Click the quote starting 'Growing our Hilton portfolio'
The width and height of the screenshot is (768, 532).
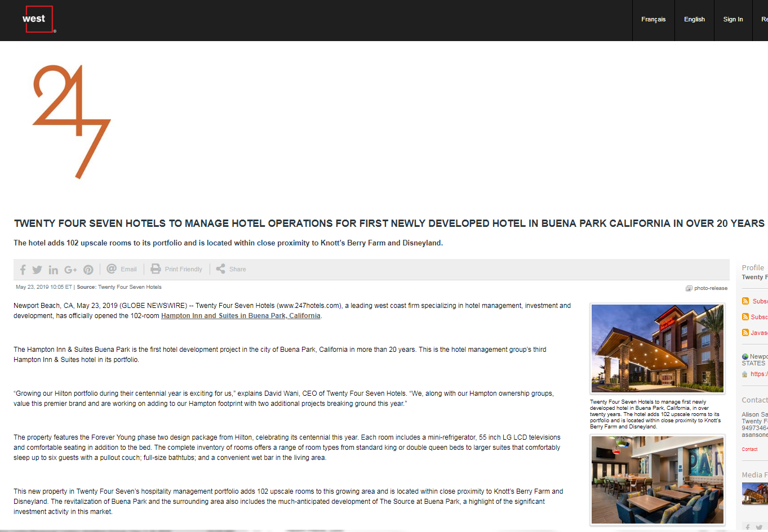283,399
